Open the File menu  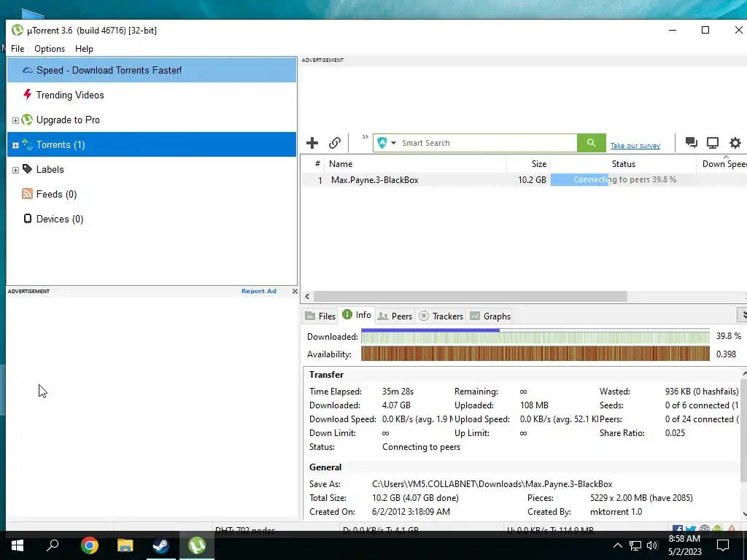pos(18,49)
